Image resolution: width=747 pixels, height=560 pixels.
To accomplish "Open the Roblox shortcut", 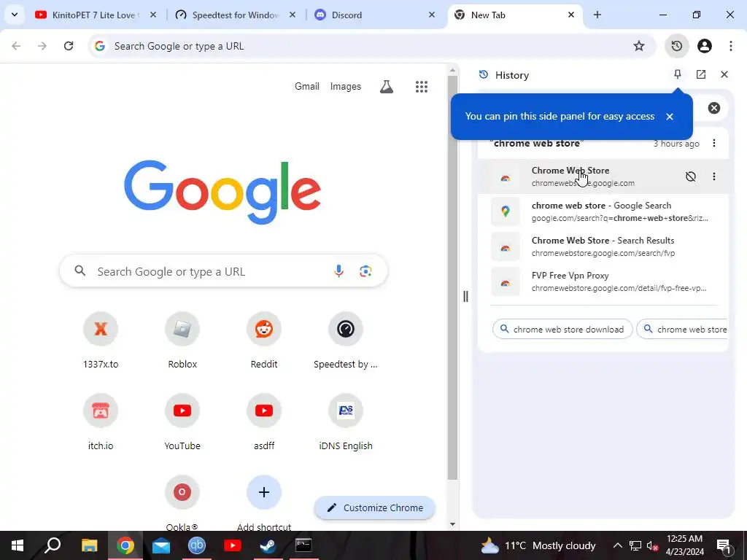I will coord(182,341).
